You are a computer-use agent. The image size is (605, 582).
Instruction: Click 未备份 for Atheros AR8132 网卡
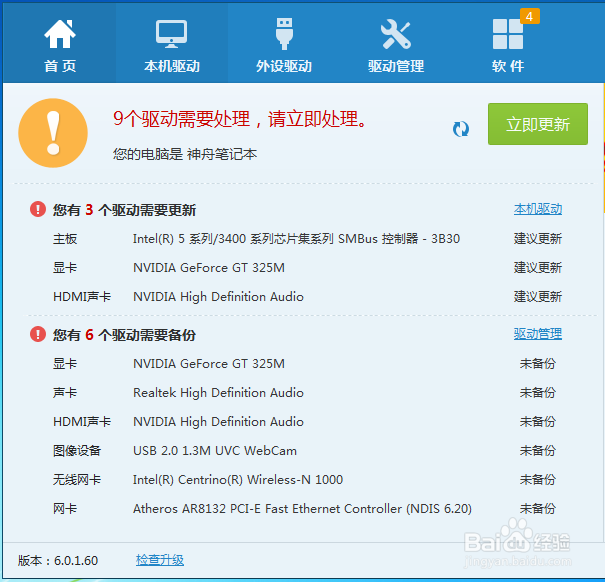click(x=537, y=508)
